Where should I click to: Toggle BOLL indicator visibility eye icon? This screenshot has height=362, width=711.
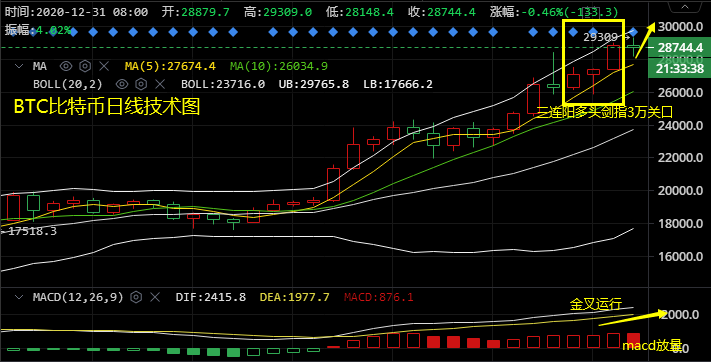coord(122,84)
